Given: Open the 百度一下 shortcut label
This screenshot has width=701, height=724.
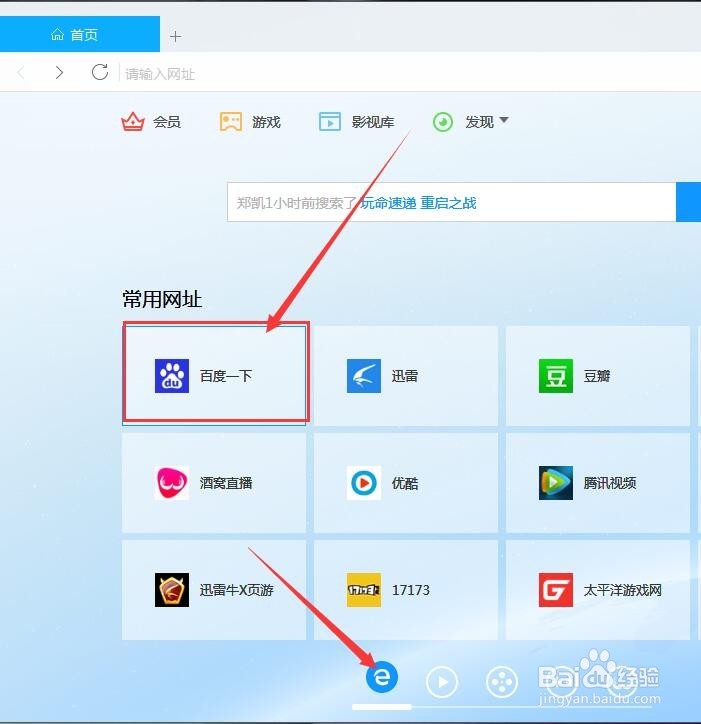Looking at the screenshot, I should [x=226, y=376].
